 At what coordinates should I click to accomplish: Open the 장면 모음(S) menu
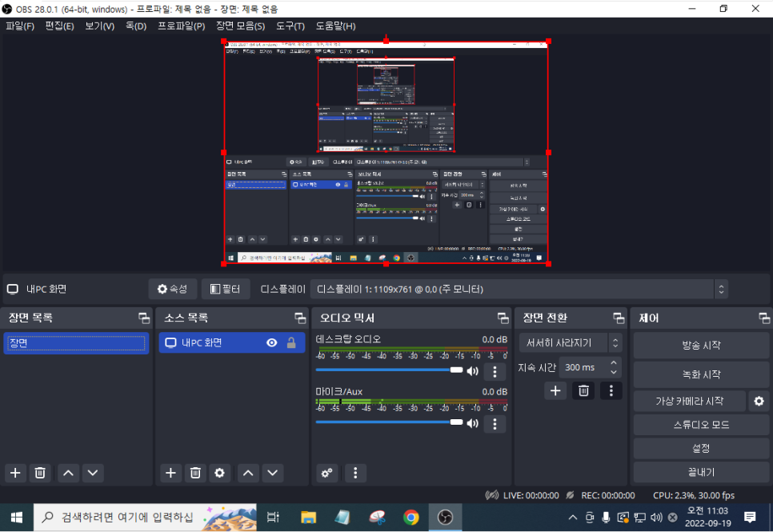pyautogui.click(x=241, y=26)
